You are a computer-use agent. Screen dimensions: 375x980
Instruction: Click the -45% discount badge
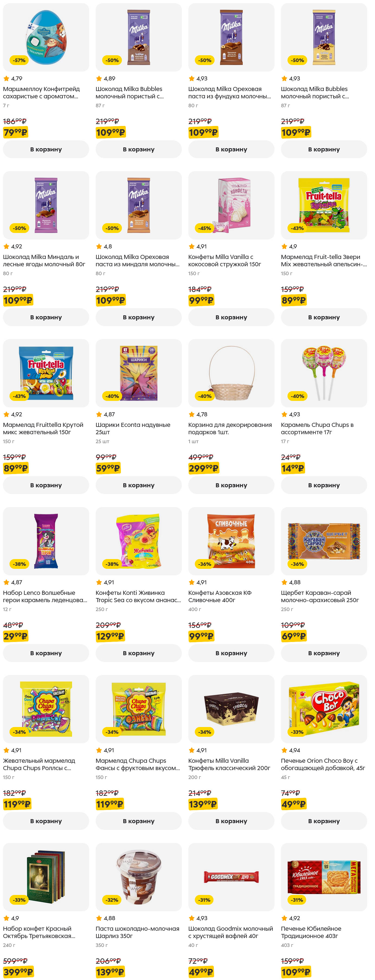coord(205,228)
